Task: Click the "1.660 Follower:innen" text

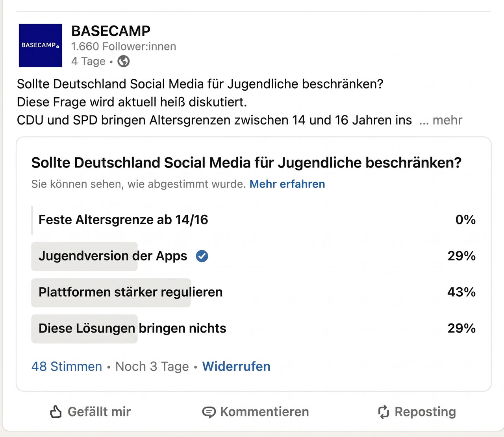Action: 124,46
